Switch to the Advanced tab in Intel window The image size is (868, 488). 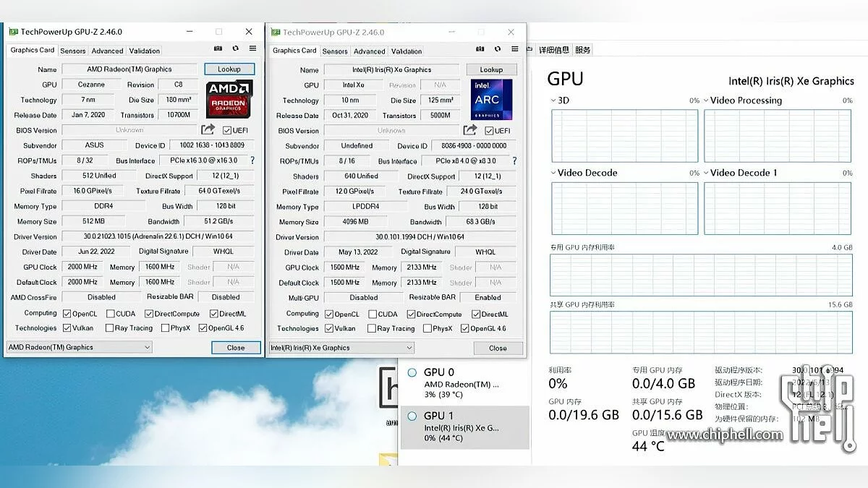coord(369,51)
